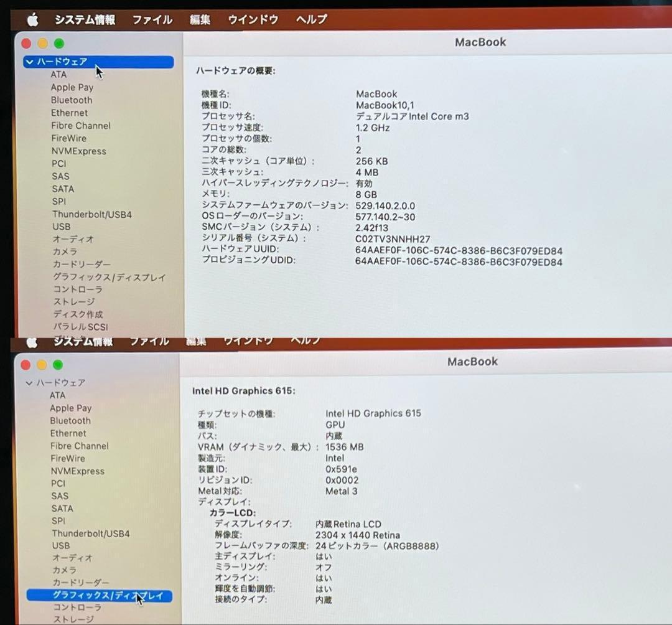This screenshot has width=672, height=625.
Task: Collapse the ハードウェア chevron in the upper window
Action: [29, 62]
